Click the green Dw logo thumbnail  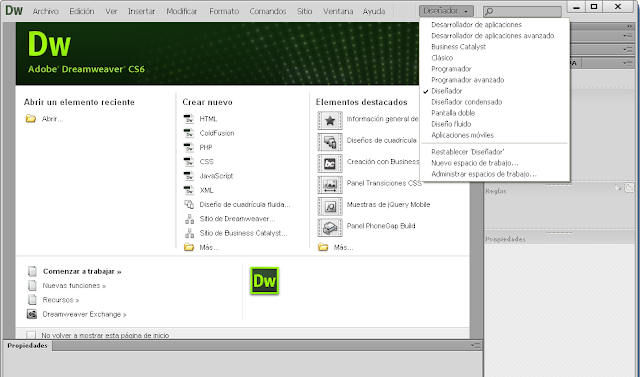264,281
